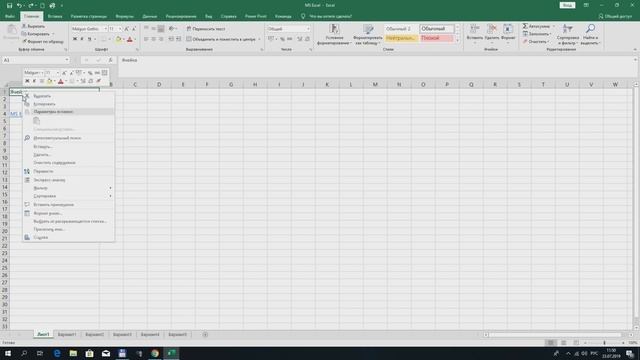Click paste option clipboard icon in context menu
The image size is (640, 360).
point(36,121)
